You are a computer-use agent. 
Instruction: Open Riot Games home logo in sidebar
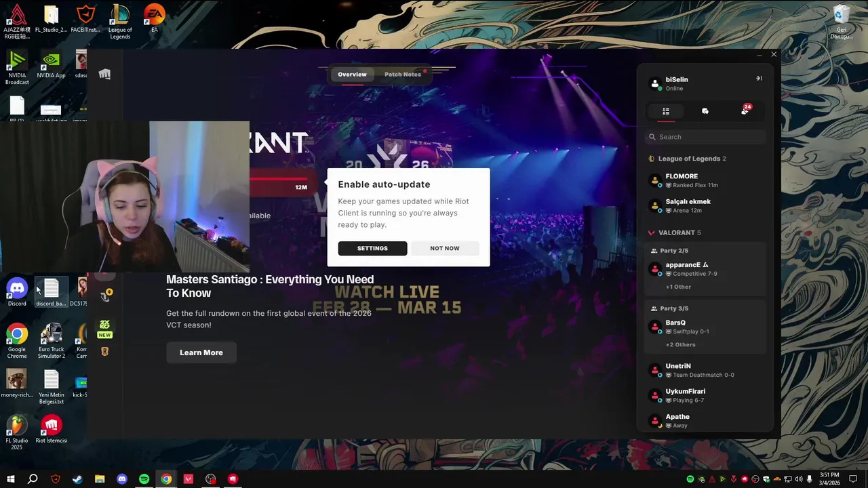pyautogui.click(x=104, y=74)
